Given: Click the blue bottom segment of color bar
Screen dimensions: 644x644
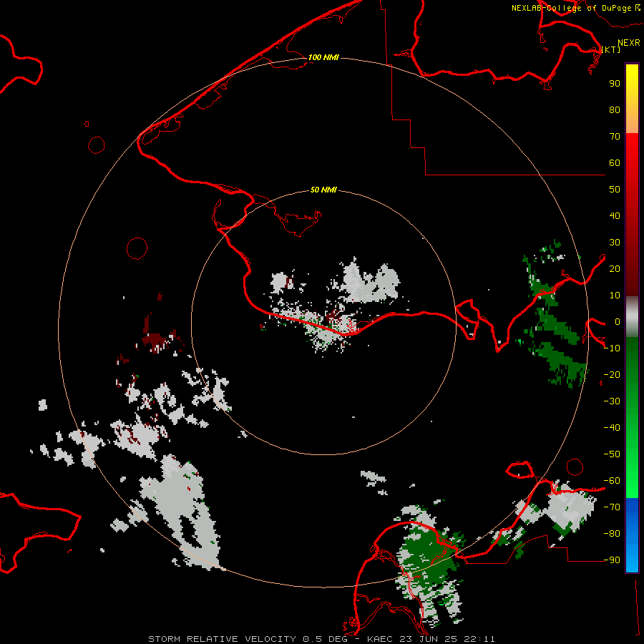Looking at the screenshot, I should click(x=632, y=535).
